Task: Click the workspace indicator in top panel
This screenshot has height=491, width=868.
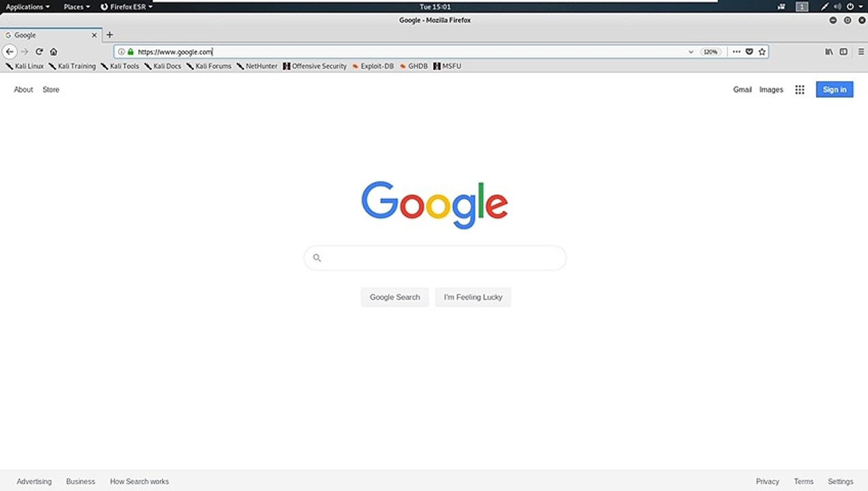Action: pyautogui.click(x=802, y=7)
